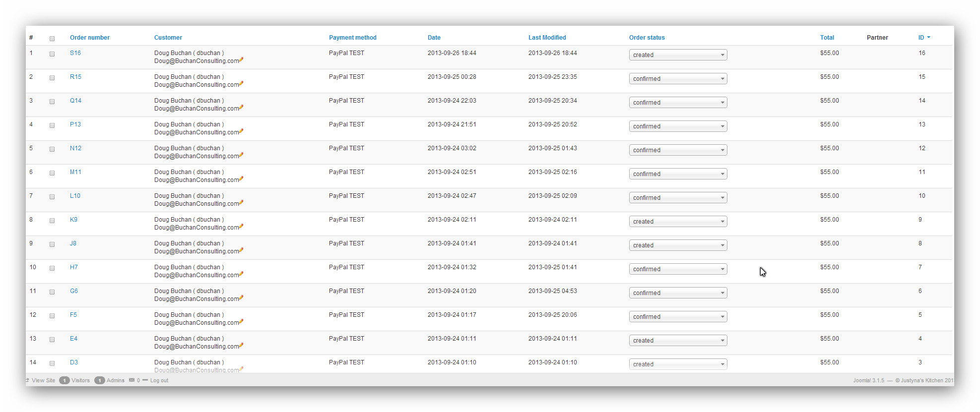Click the pencil icon for order M11
Screen dimensions: 980x412
pyautogui.click(x=241, y=179)
